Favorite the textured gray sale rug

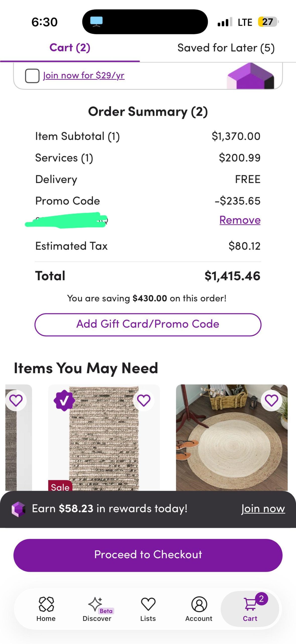(143, 400)
